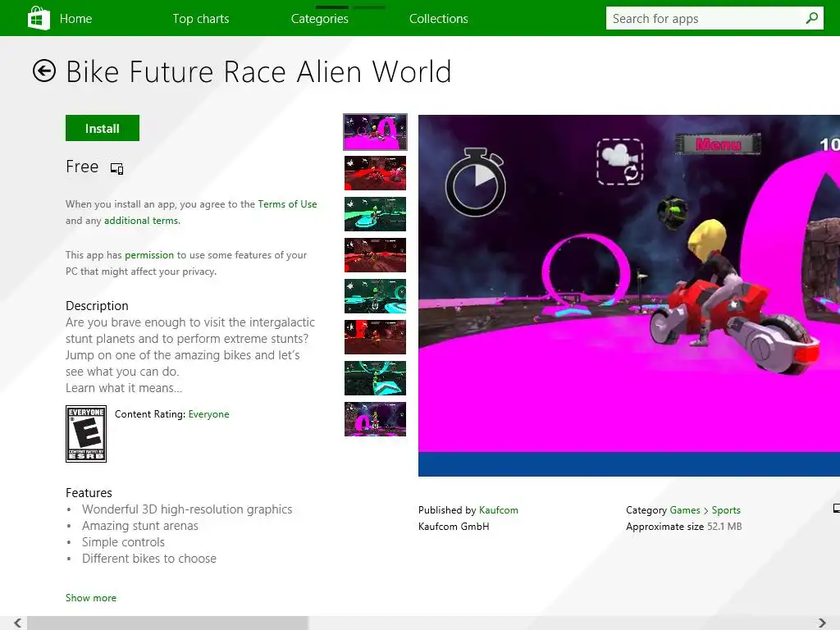Click the app title Bike Future Race Alien World
The width and height of the screenshot is (840, 630).
tap(258, 72)
